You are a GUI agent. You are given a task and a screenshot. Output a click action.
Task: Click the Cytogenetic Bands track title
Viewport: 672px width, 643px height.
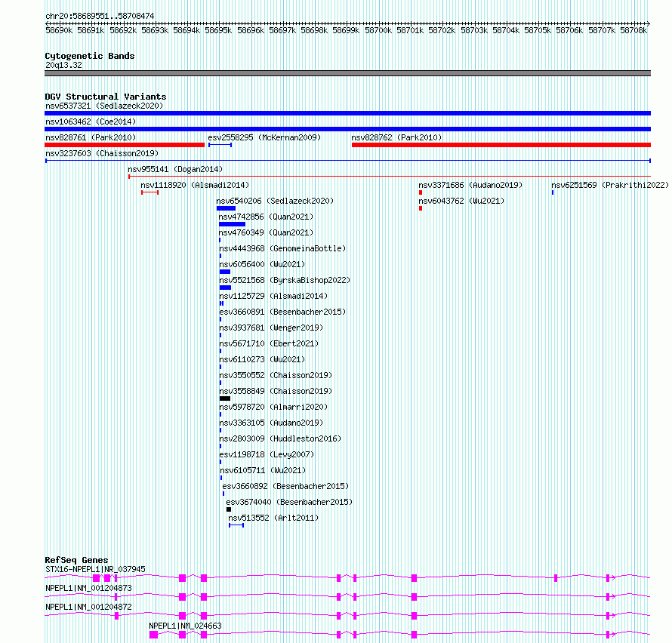pyautogui.click(x=90, y=56)
